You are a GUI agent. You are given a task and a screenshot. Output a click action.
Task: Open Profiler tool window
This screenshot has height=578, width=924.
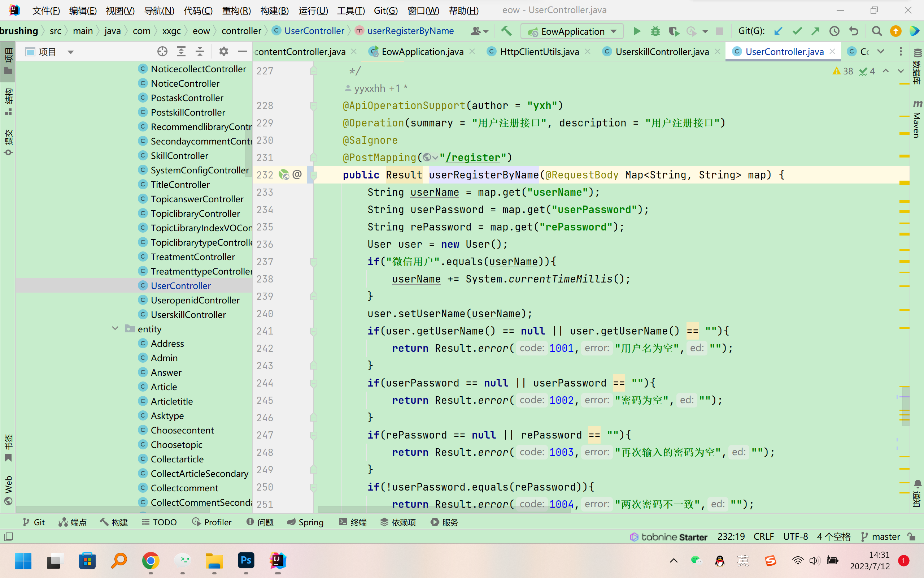point(212,522)
